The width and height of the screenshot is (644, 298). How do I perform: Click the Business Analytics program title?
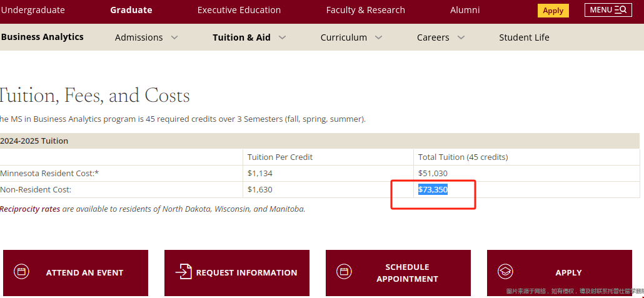[42, 37]
